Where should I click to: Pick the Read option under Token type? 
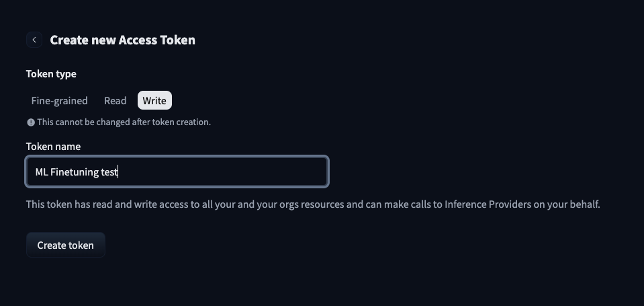tap(115, 101)
